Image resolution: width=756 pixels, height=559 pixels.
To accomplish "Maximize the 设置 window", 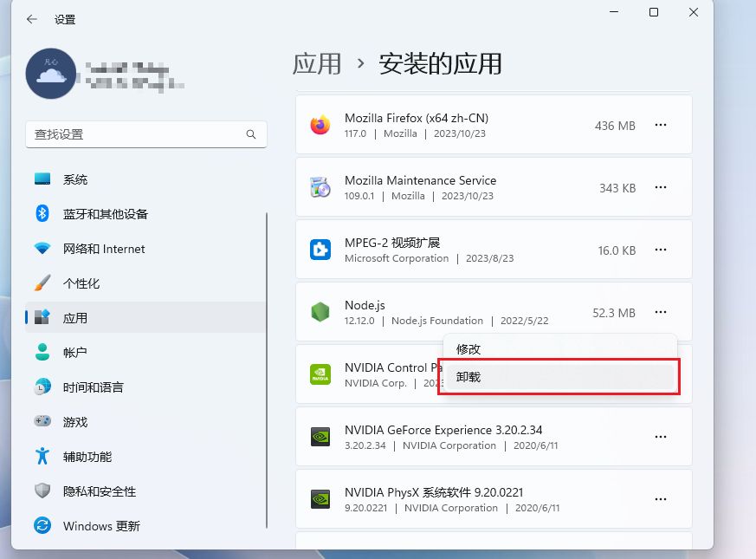I will click(654, 12).
